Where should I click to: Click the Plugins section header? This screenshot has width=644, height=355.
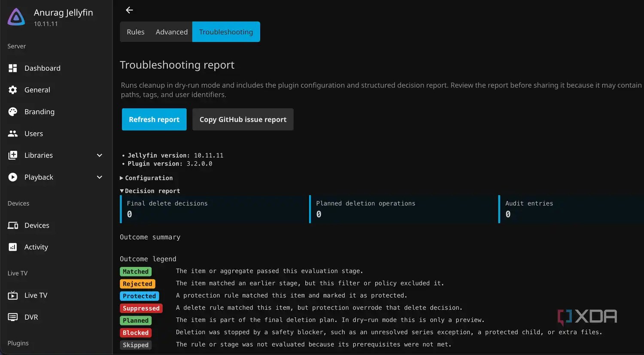pos(18,343)
